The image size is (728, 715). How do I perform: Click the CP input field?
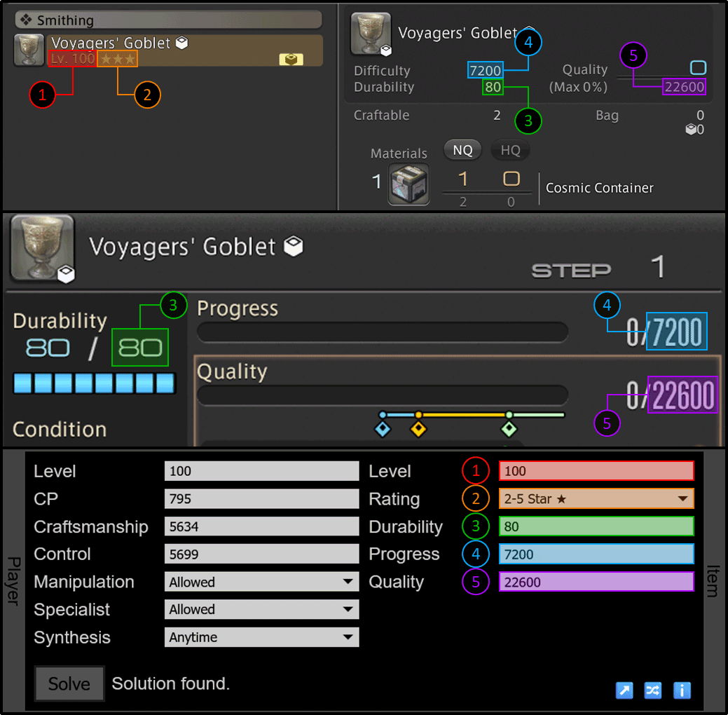261,498
